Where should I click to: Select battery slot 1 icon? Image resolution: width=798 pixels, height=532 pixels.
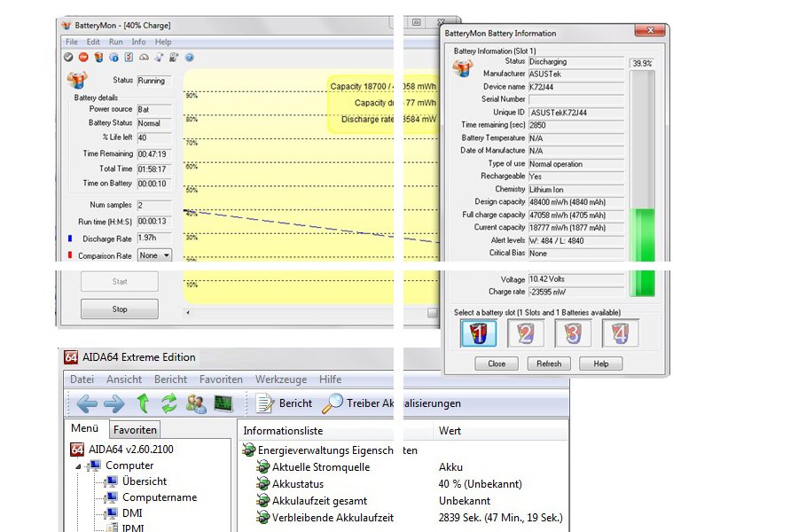click(x=479, y=333)
